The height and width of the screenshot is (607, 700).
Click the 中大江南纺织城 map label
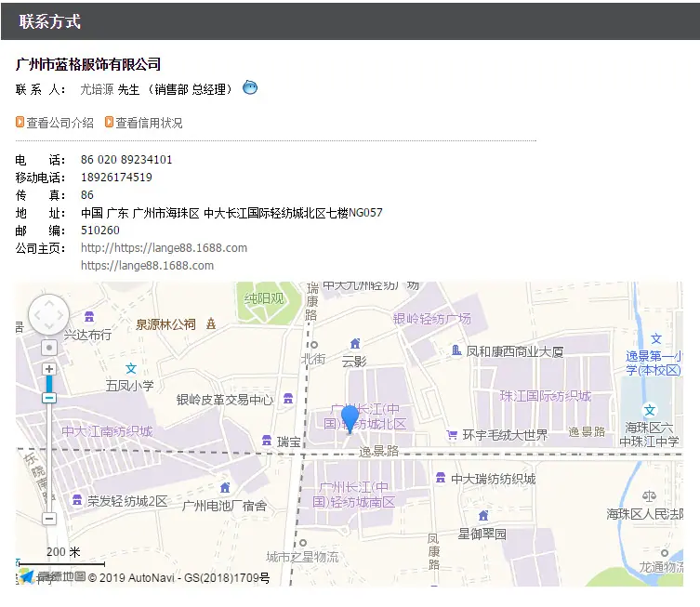[x=107, y=431]
